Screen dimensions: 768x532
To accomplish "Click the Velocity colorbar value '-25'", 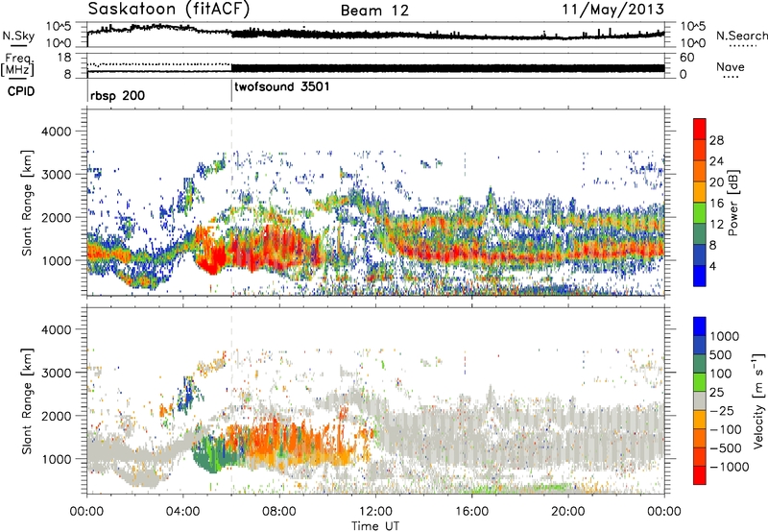I will (x=723, y=411).
